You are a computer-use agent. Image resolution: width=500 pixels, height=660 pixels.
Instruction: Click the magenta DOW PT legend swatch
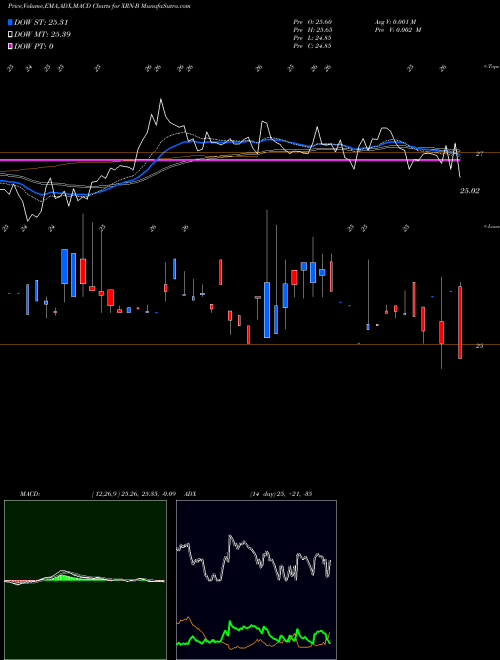[11, 46]
